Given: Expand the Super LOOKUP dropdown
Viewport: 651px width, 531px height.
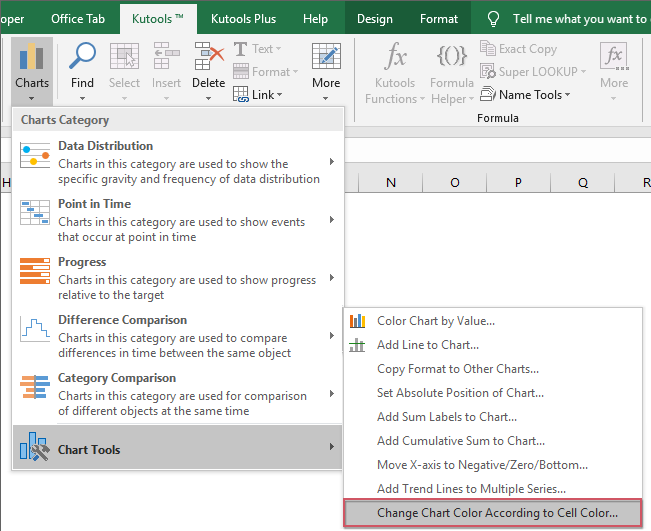Looking at the screenshot, I should pyautogui.click(x=533, y=72).
